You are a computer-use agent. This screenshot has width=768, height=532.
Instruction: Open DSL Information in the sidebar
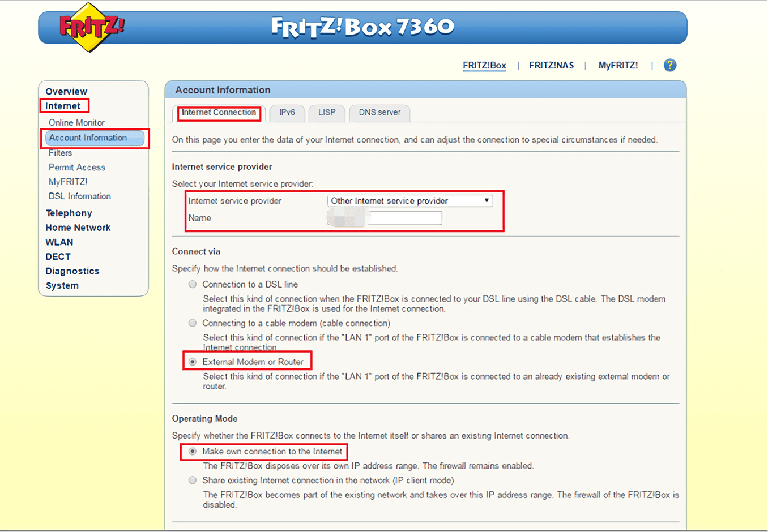[80, 196]
